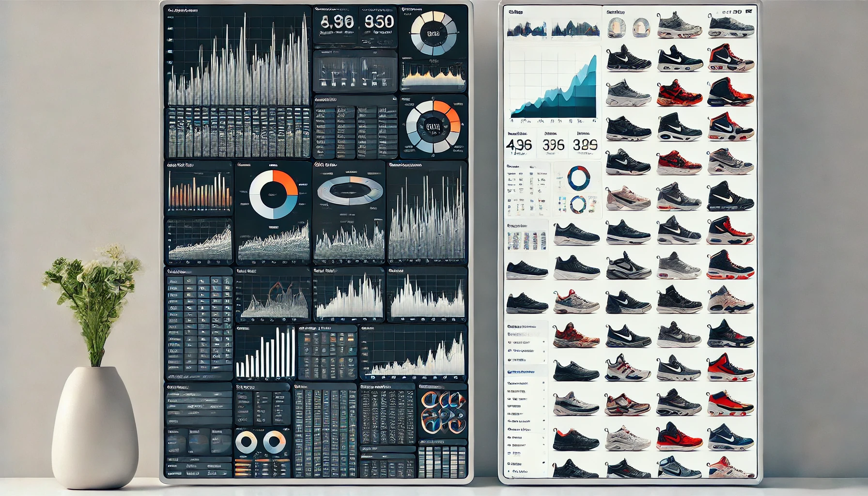Click the orange bar chart on dark dashboard
Image resolution: width=868 pixels, height=496 pixels.
click(200, 191)
